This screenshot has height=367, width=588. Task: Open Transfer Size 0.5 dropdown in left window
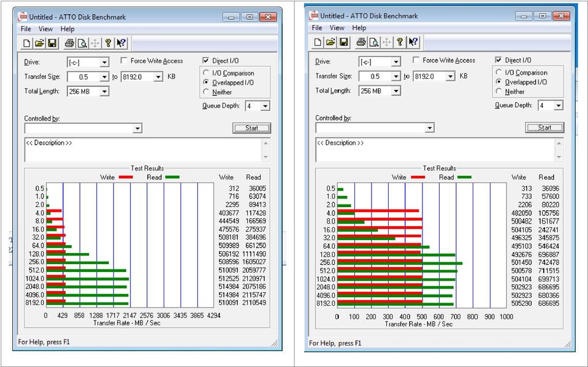tap(104, 77)
